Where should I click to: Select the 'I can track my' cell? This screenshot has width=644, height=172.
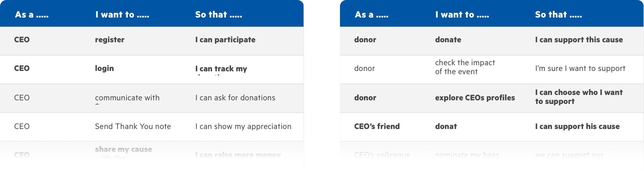click(221, 69)
